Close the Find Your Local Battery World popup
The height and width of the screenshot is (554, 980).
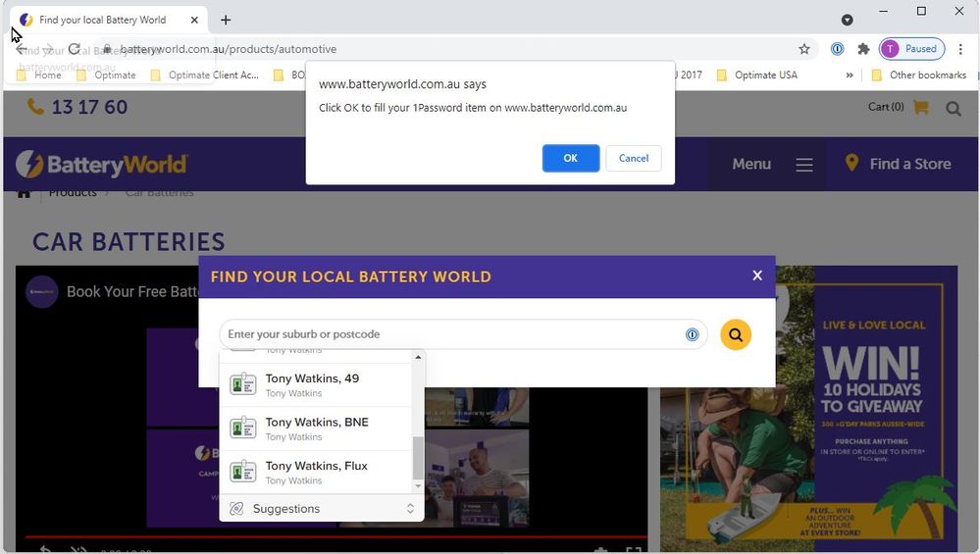pos(756,276)
